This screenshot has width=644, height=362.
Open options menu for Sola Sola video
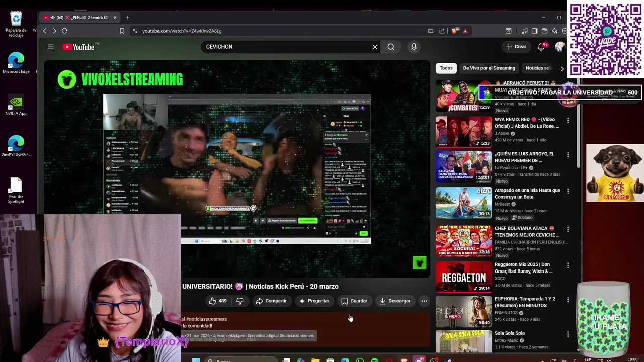[568, 334]
